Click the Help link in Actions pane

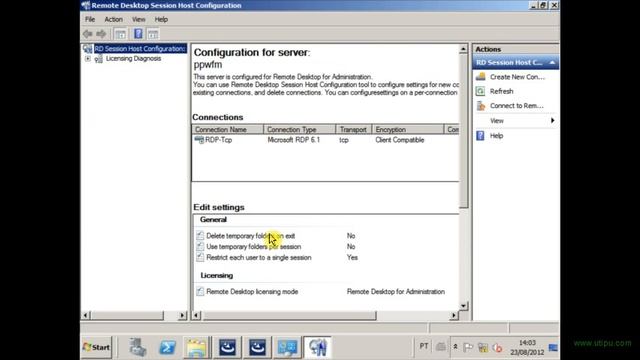(x=496, y=136)
